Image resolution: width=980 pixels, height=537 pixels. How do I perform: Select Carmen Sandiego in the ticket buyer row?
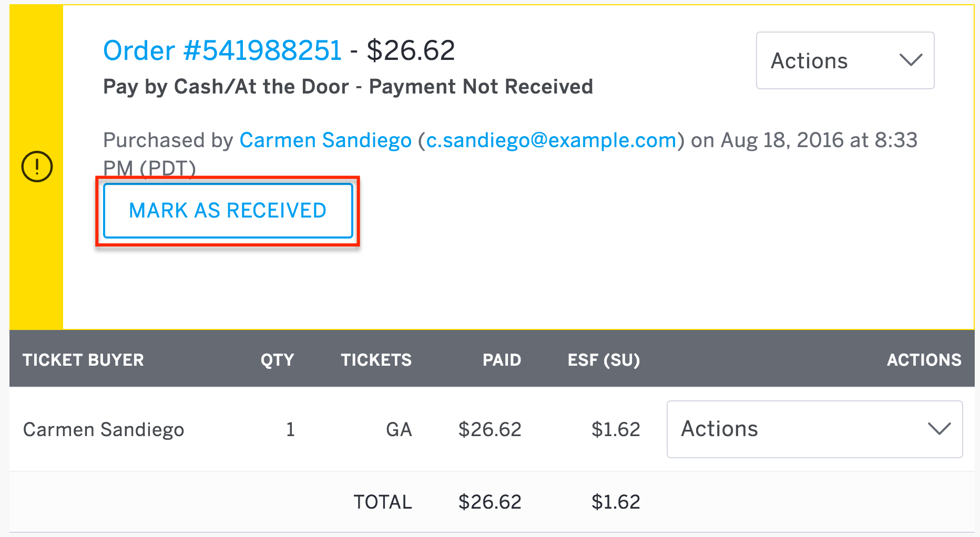pyautogui.click(x=104, y=430)
